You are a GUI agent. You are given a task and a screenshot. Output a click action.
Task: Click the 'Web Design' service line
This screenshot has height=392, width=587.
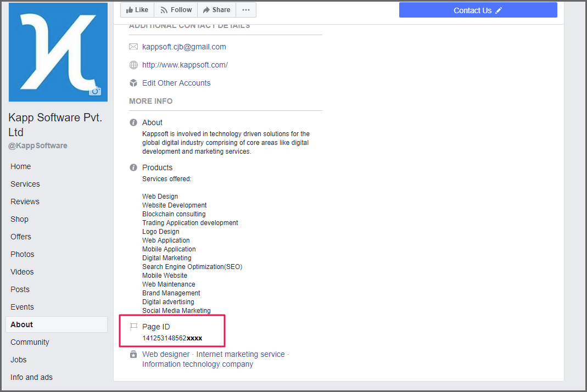(160, 197)
